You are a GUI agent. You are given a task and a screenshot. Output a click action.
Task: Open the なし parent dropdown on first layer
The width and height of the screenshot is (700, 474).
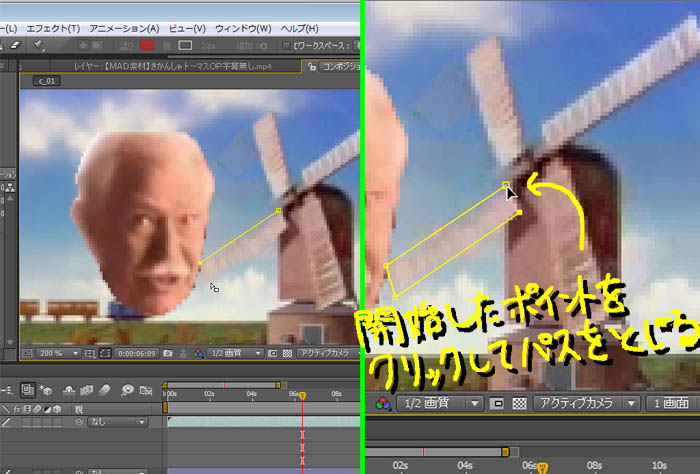117,422
